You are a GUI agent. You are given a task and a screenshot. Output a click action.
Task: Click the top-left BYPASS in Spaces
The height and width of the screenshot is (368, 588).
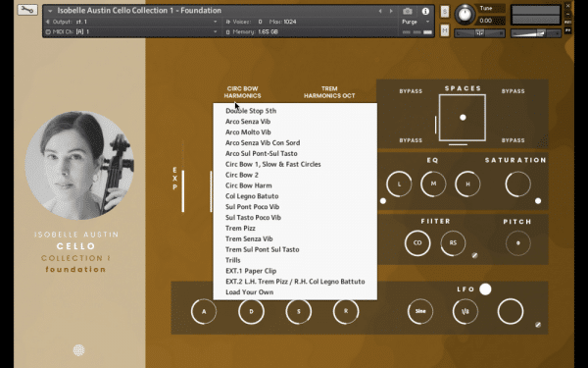[x=411, y=91]
